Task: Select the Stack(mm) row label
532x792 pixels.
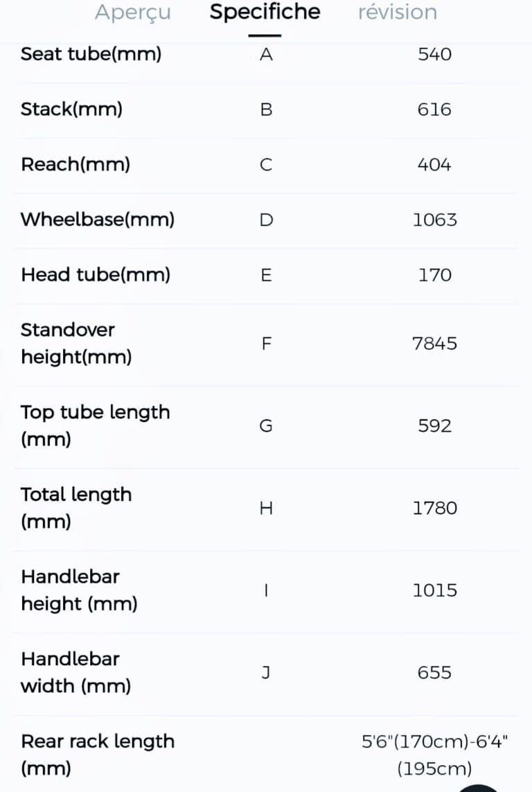Action: click(x=71, y=109)
